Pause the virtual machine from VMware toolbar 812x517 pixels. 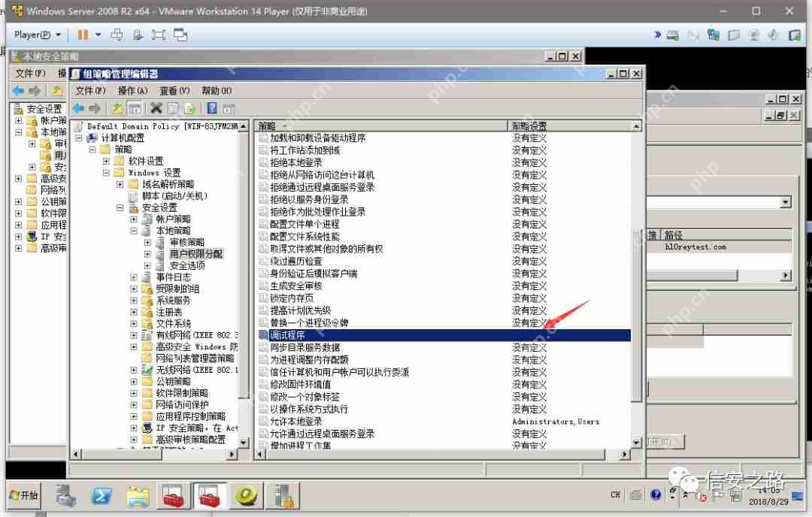[x=83, y=35]
